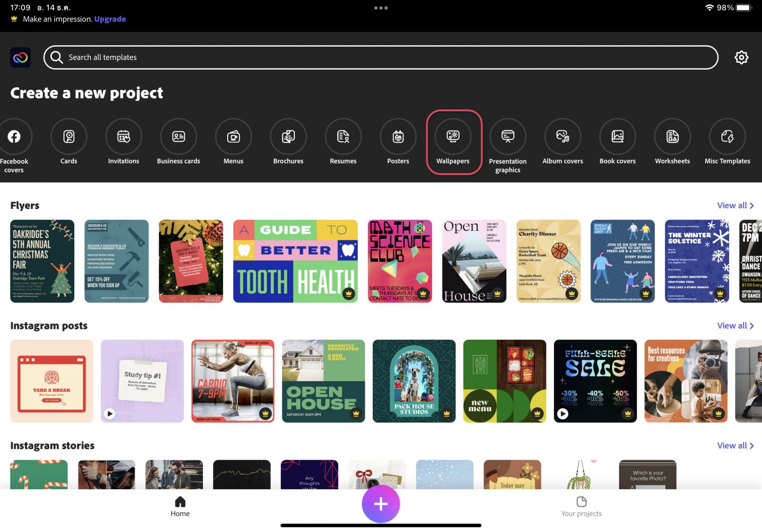Tap the Adobe Express logo icon
762x532 pixels.
click(20, 58)
